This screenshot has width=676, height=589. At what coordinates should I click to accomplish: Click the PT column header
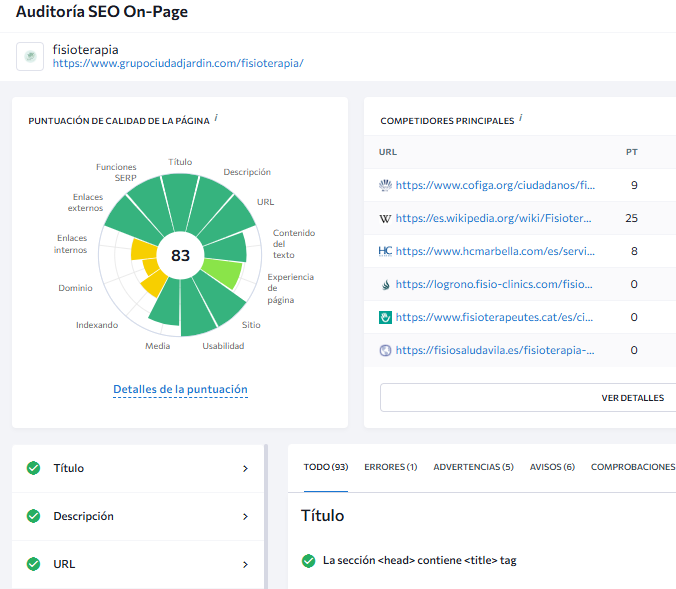(x=632, y=152)
